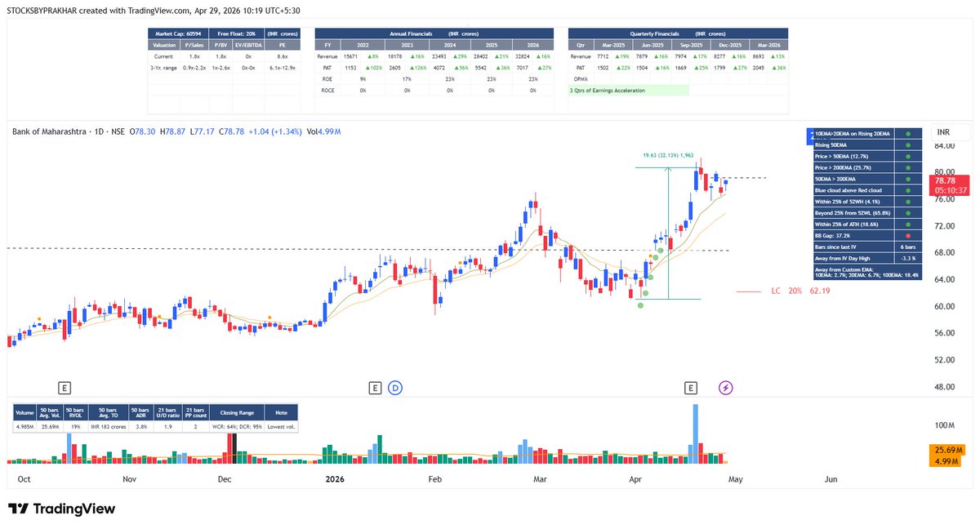Click the TradingView logo at bottom left

pos(62,509)
